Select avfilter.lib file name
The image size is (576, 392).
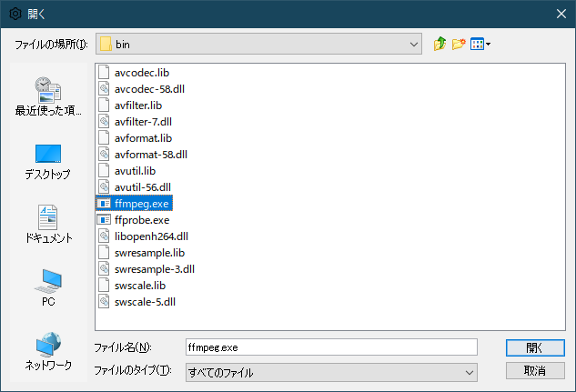[x=138, y=106]
